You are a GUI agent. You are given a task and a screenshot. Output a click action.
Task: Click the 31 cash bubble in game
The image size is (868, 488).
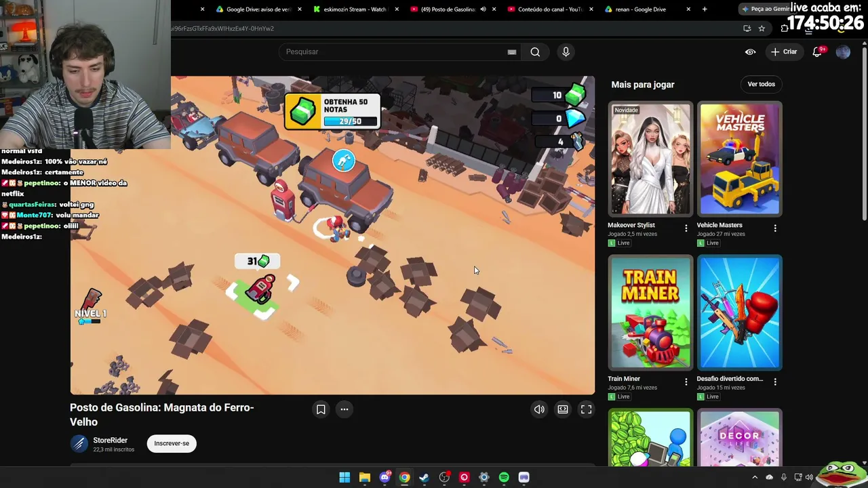click(258, 261)
